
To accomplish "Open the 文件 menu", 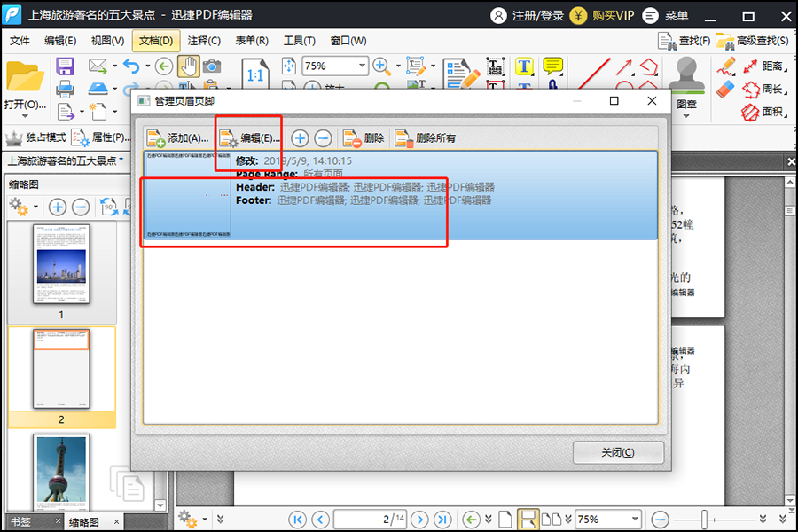I will click(20, 41).
